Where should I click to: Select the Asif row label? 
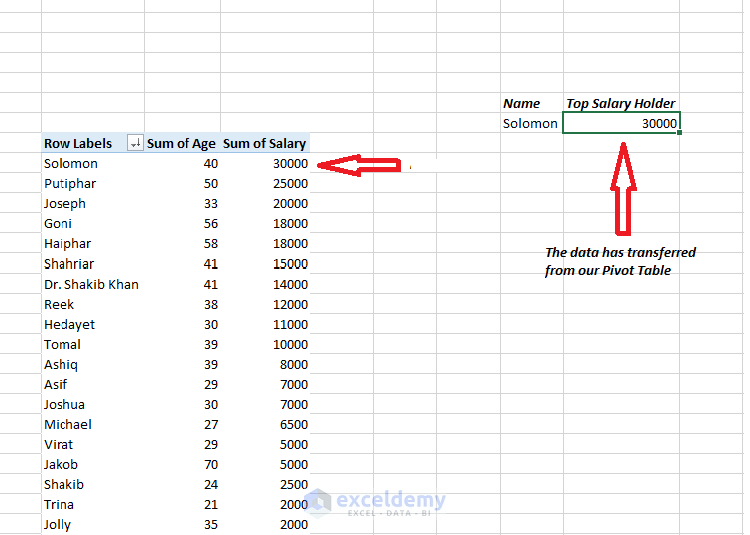55,385
